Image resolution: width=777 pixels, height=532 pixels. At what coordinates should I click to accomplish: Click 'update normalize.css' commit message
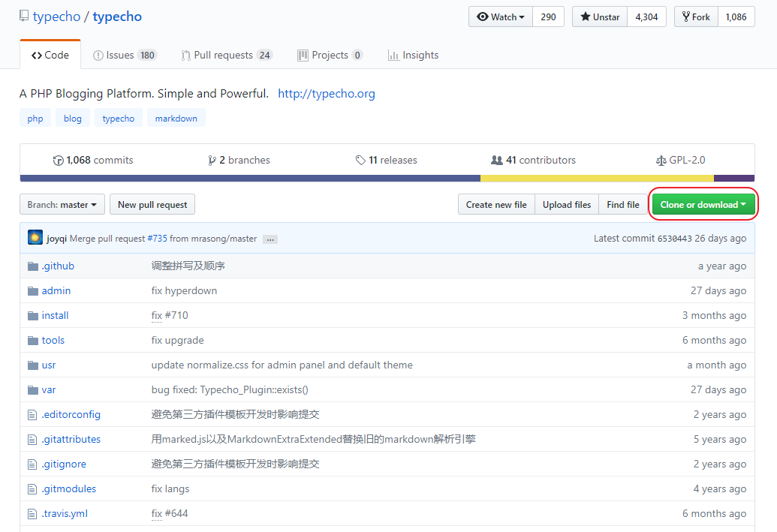[282, 365]
